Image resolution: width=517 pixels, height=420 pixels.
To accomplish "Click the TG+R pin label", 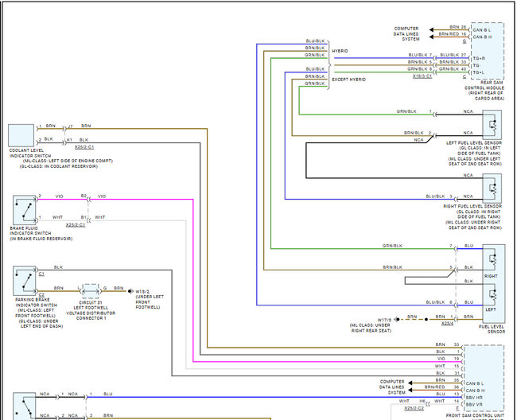I will coord(479,58).
